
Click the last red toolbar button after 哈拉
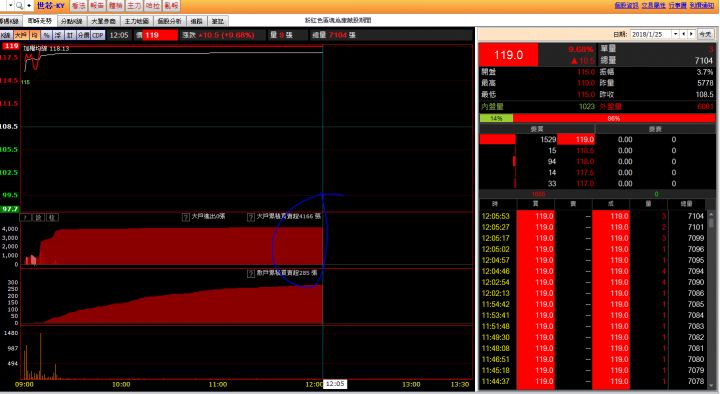coord(171,6)
